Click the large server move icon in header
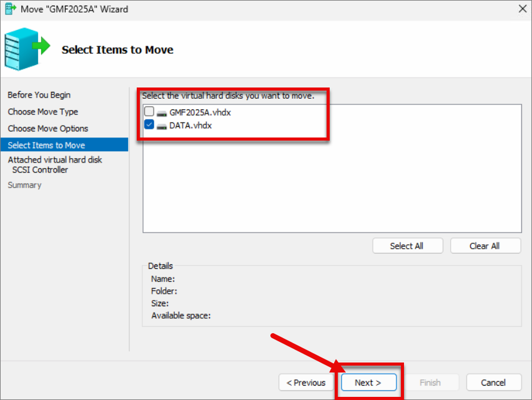Viewport: 532px width, 400px height. pos(27,49)
